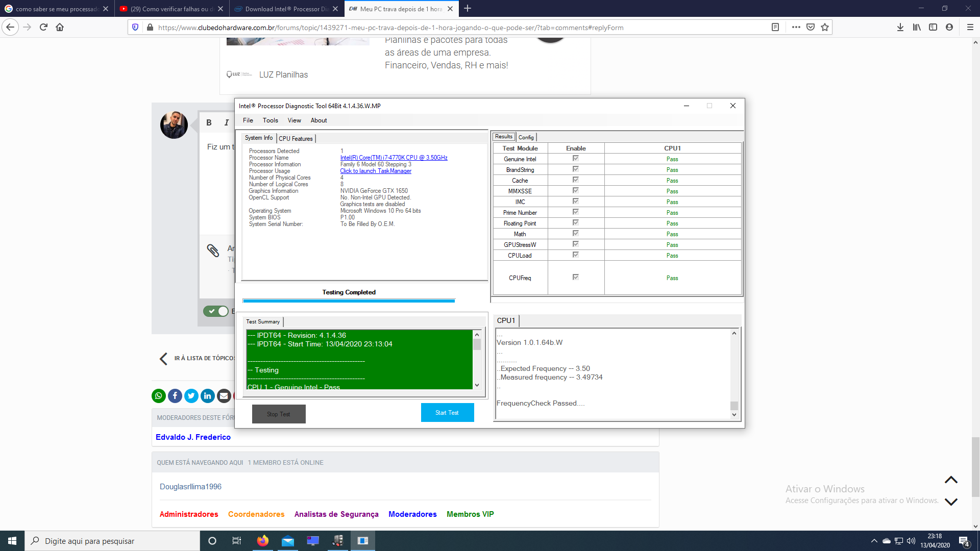Click the Membros VIP group link
The width and height of the screenshot is (980, 551).
pyautogui.click(x=470, y=514)
